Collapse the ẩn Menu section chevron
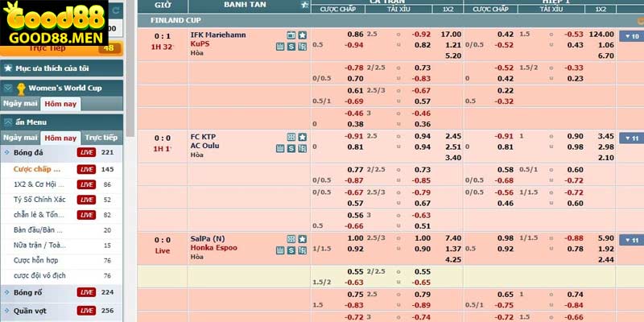The image size is (644, 322). [8, 122]
